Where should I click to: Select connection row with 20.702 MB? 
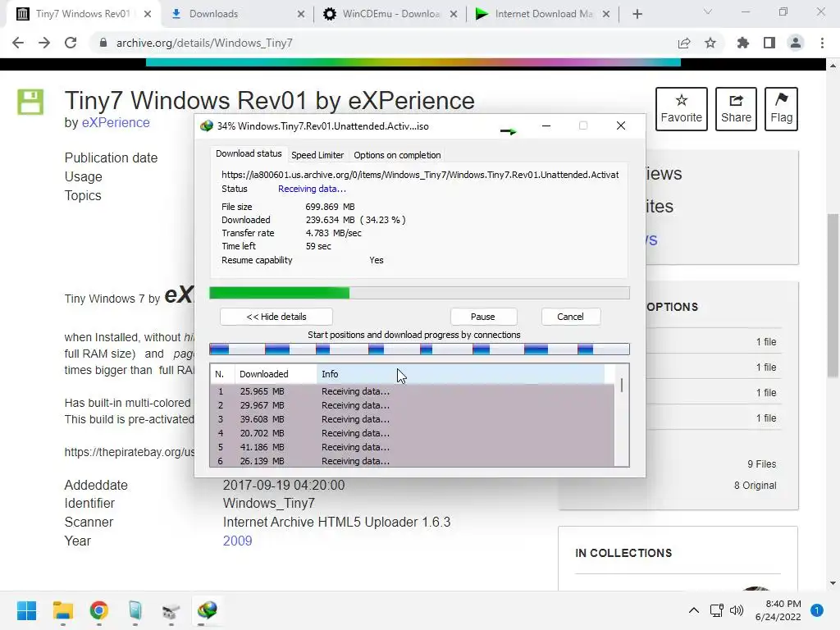[x=412, y=433]
